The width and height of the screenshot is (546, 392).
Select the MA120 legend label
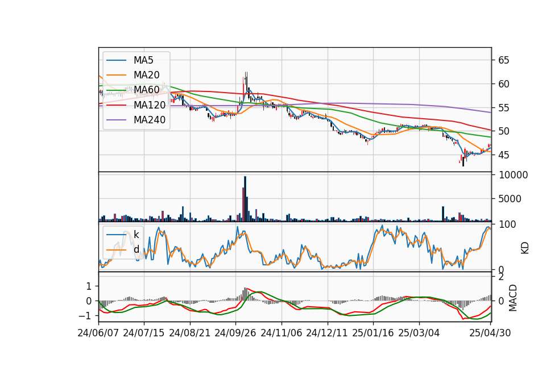[x=150, y=105]
